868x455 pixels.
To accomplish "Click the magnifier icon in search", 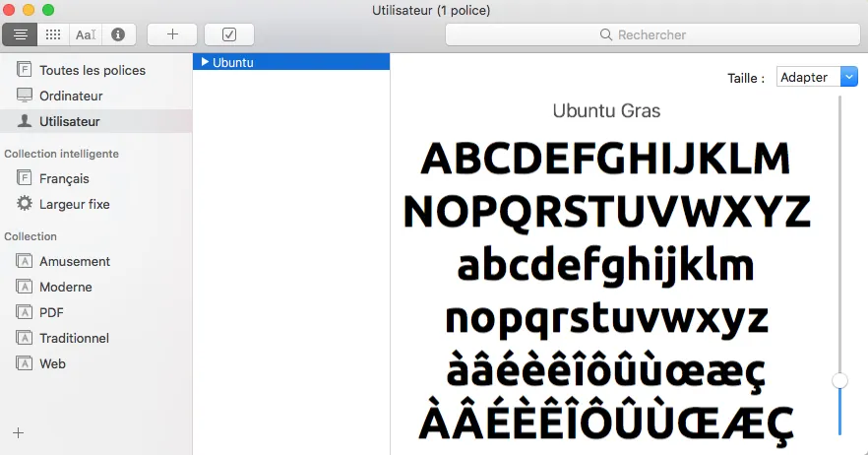I will (x=606, y=34).
